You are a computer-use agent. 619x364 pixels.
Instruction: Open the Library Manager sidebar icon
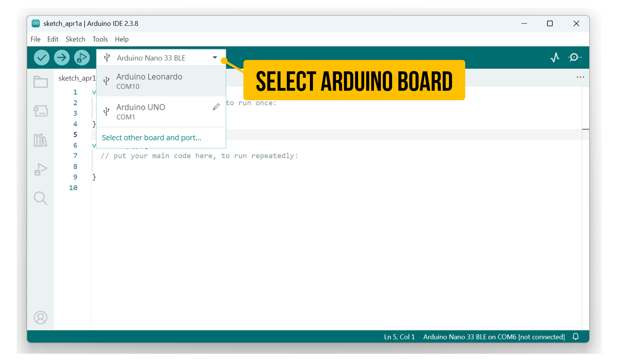pos(41,140)
